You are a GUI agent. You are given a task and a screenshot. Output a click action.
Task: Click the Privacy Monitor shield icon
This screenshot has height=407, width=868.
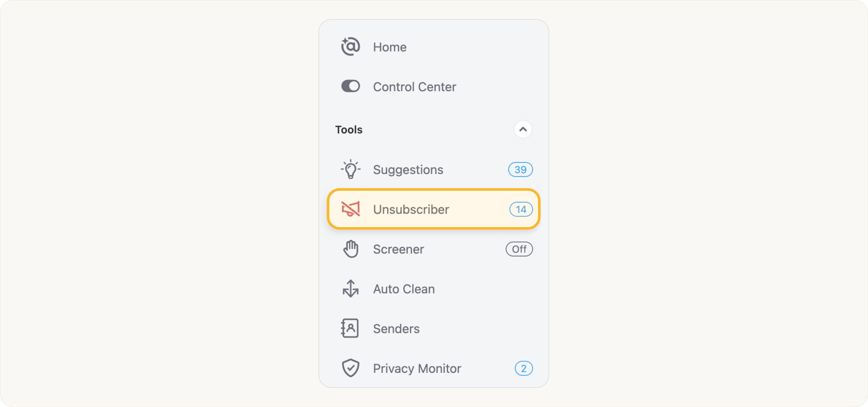pos(350,368)
